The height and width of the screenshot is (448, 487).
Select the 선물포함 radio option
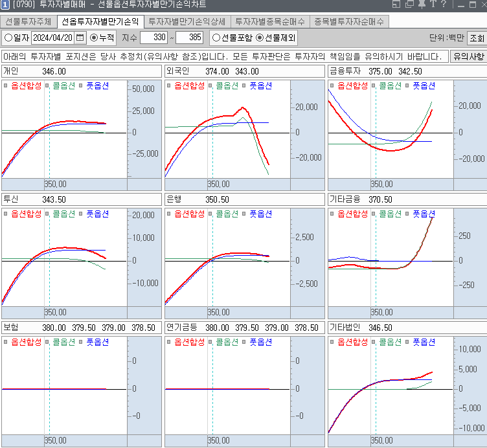[216, 38]
